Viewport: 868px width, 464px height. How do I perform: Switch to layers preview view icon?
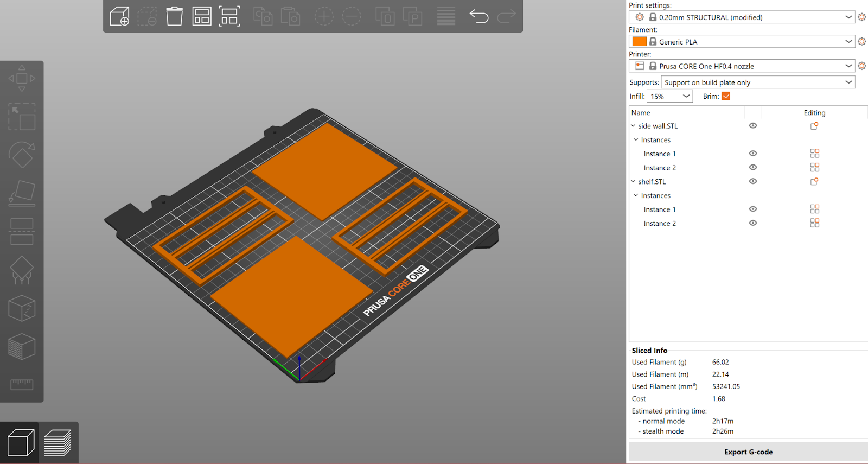click(x=58, y=442)
